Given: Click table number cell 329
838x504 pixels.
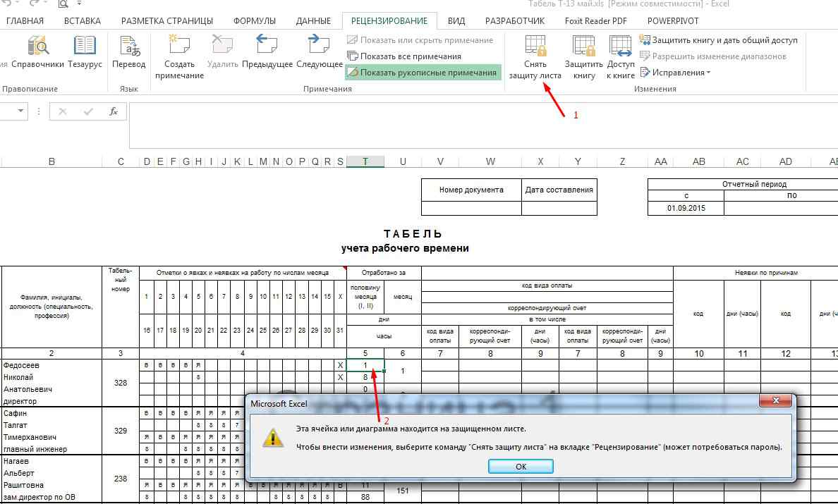Looking at the screenshot, I should [121, 431].
